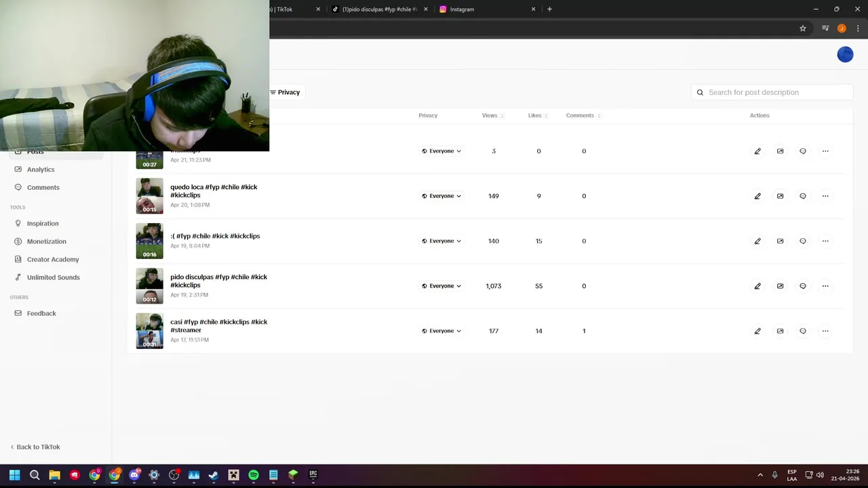This screenshot has width=868, height=488.
Task: Open analytics icon for 'quedo loca' post
Action: (x=780, y=196)
